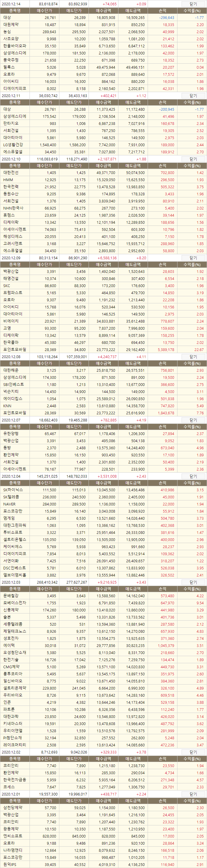
Task: Select the 풍국주정 row
Action: 11,60
